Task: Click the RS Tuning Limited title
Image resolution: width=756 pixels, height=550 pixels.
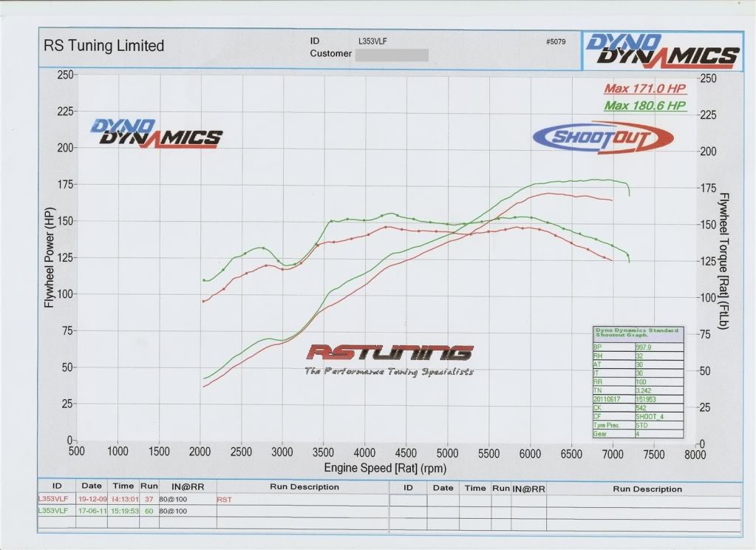Action: click(103, 46)
